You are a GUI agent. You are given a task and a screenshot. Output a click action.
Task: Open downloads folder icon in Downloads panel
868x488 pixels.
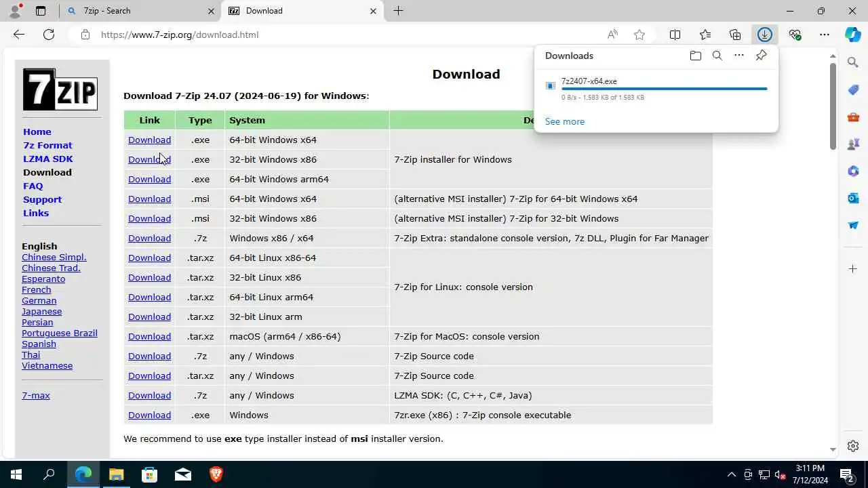click(x=695, y=56)
